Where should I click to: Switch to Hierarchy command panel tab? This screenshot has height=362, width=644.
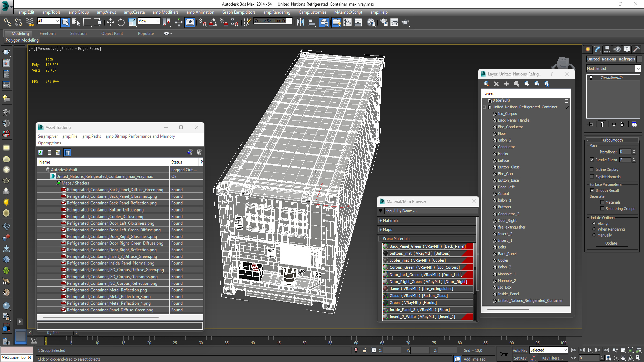point(607,49)
